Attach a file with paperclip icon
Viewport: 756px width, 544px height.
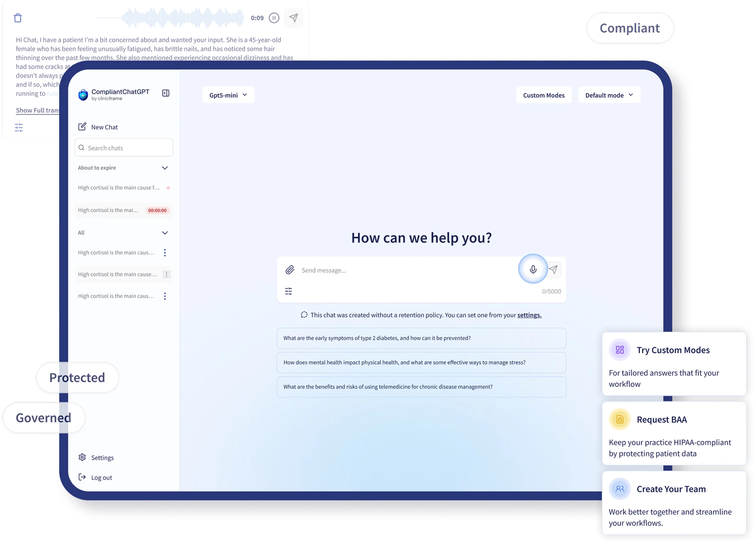click(x=290, y=270)
